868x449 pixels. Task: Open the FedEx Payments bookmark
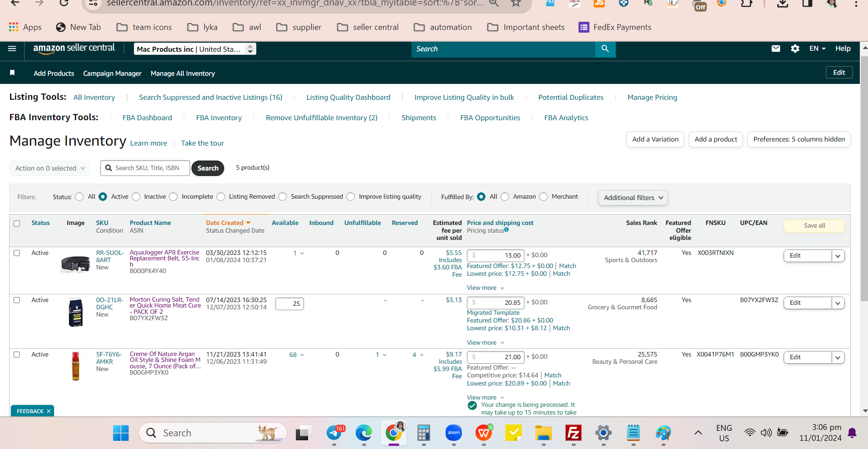(x=615, y=27)
